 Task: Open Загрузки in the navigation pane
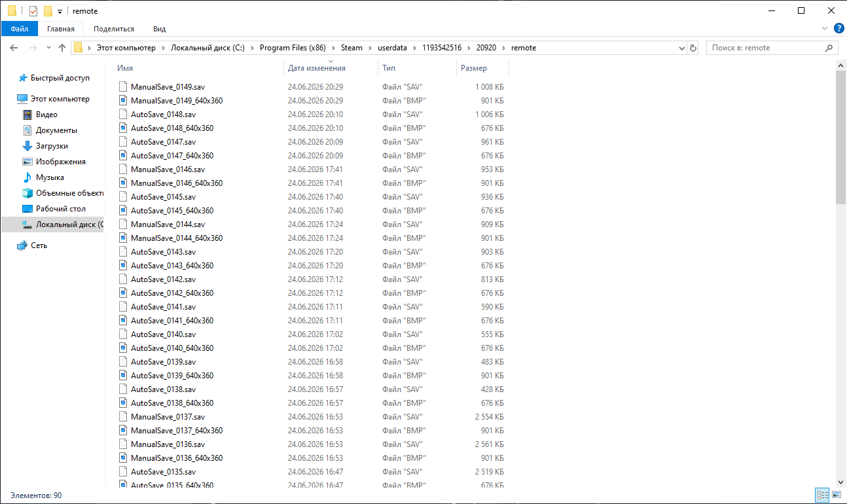coord(52,146)
